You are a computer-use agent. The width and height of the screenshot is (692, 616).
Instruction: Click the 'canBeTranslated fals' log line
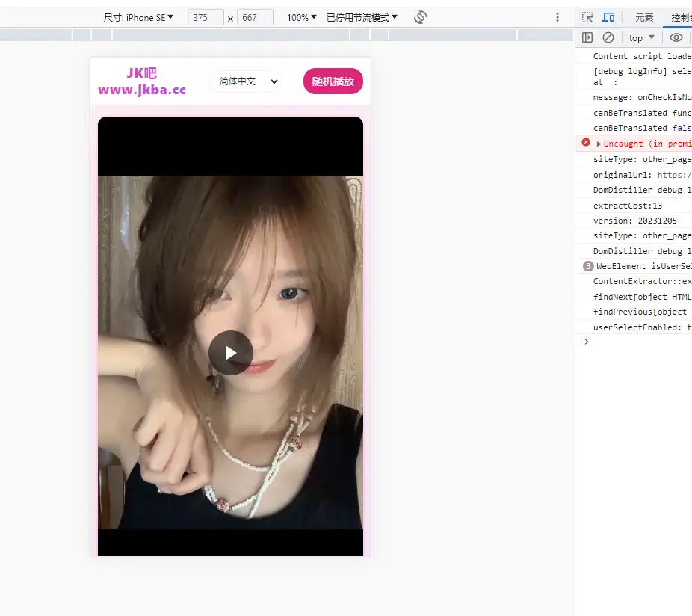click(x=642, y=128)
